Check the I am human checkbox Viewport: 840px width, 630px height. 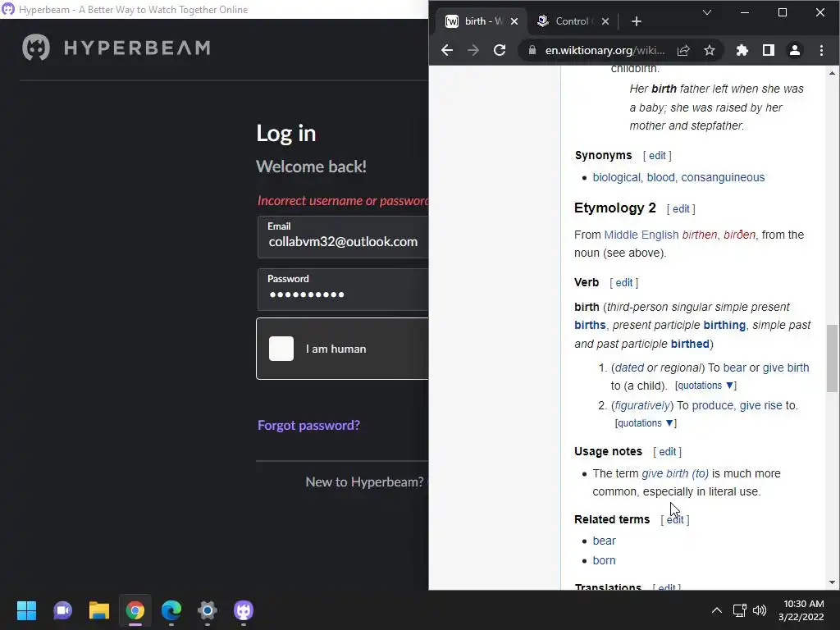tap(281, 349)
